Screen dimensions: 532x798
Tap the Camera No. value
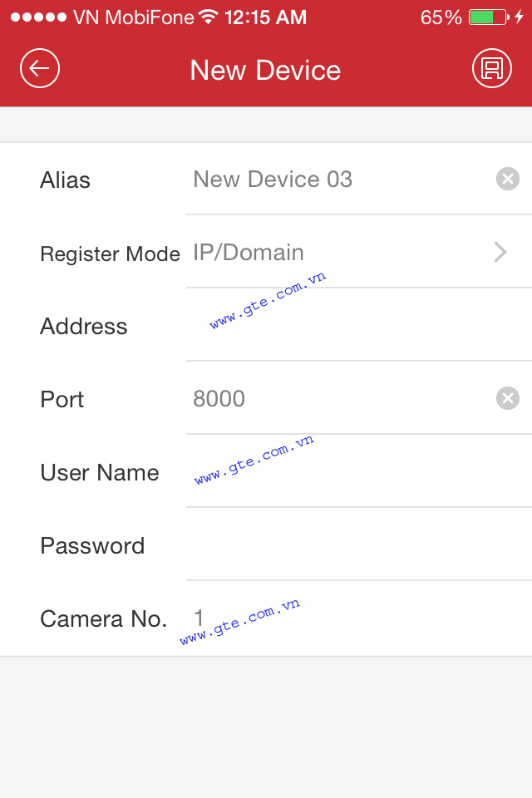click(199, 618)
